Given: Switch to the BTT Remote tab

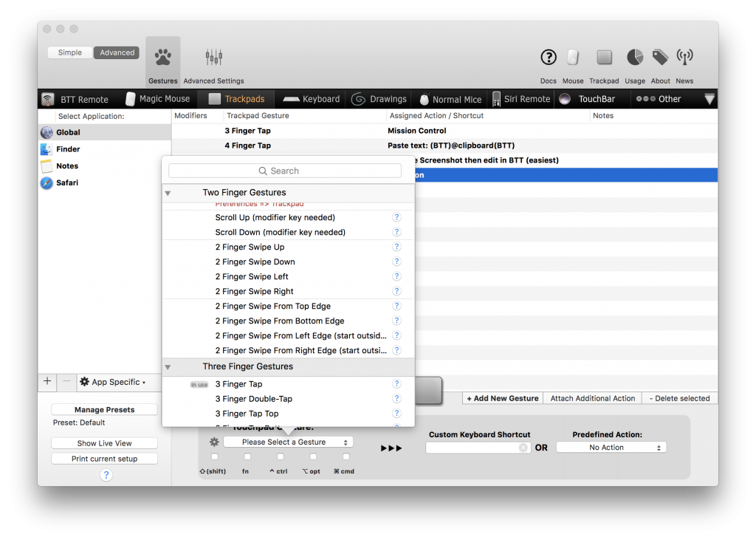Looking at the screenshot, I should click(x=75, y=100).
